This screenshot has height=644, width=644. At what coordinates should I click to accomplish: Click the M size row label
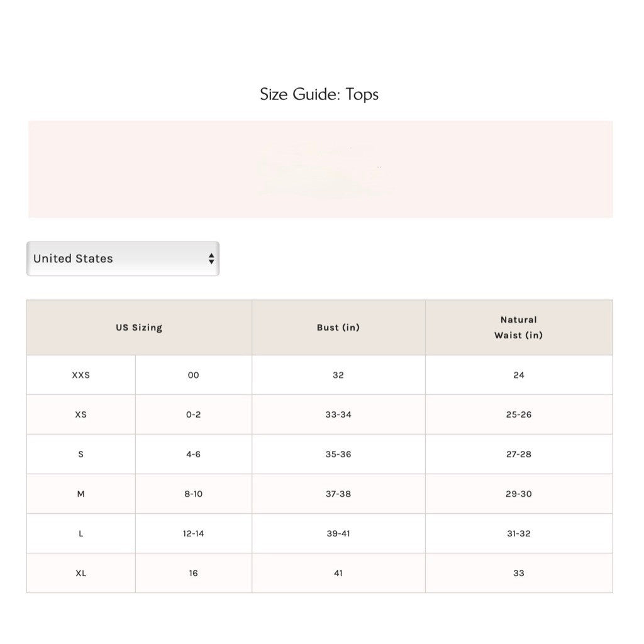[81, 494]
